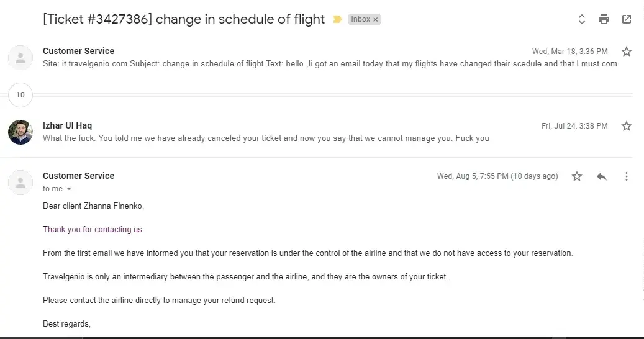Click the first Customer Service avatar icon
Viewport: 644px width, 339px height.
pos(20,58)
